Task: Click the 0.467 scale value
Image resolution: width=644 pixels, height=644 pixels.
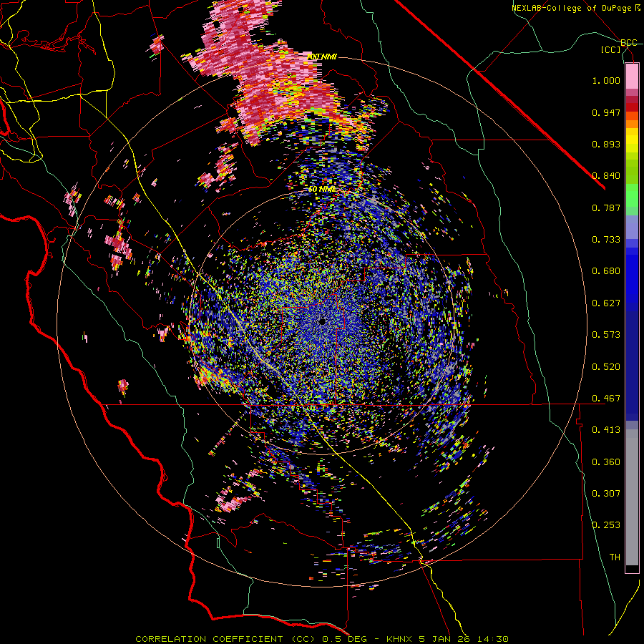Action: (x=606, y=399)
